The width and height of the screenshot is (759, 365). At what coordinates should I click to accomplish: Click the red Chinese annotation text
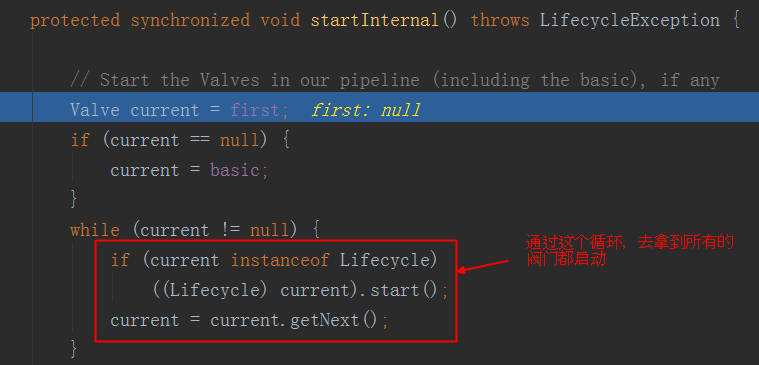point(630,250)
